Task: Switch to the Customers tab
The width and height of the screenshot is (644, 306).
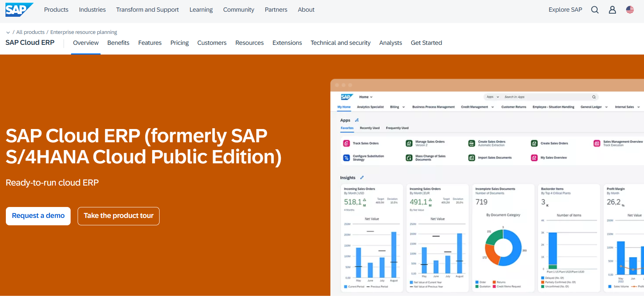Action: [x=212, y=43]
